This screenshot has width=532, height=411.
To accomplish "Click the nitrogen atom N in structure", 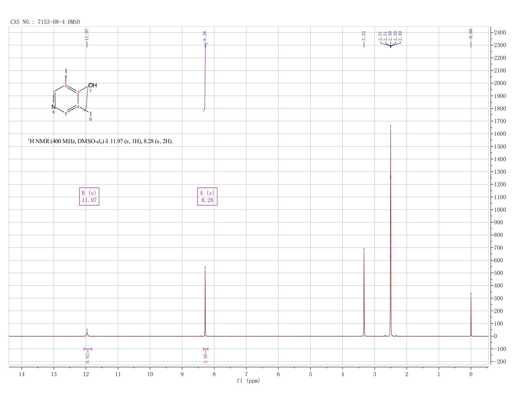I will coord(54,107).
